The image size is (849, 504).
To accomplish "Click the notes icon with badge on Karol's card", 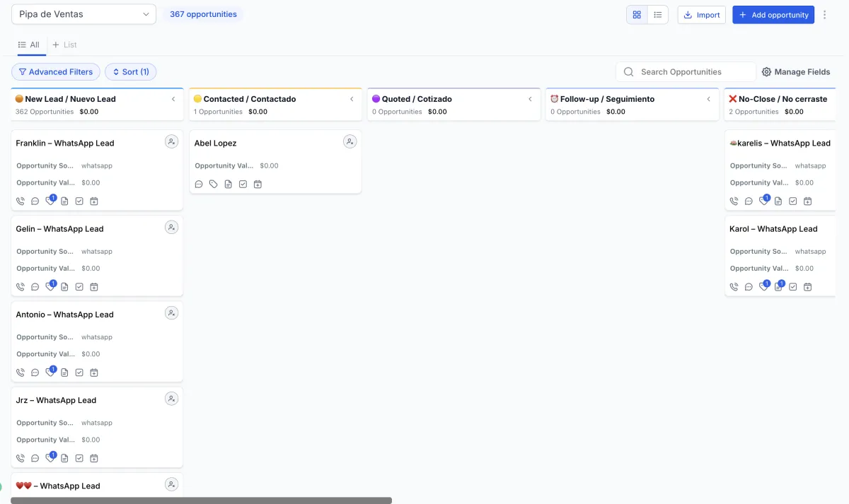I will point(778,287).
